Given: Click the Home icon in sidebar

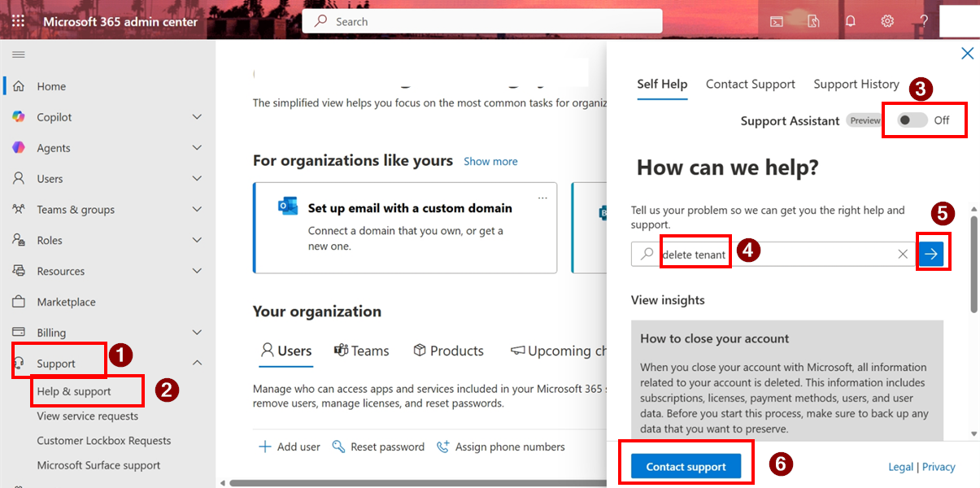Looking at the screenshot, I should (18, 86).
